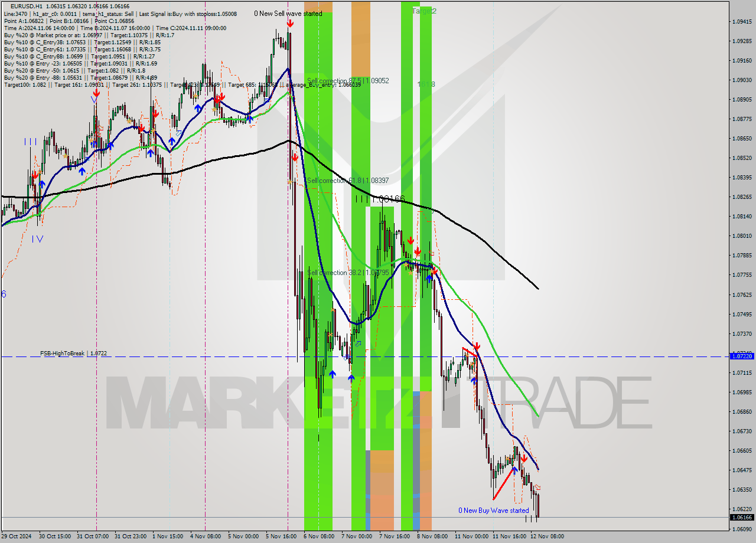Click the 1.09285 price axis label

742,41
